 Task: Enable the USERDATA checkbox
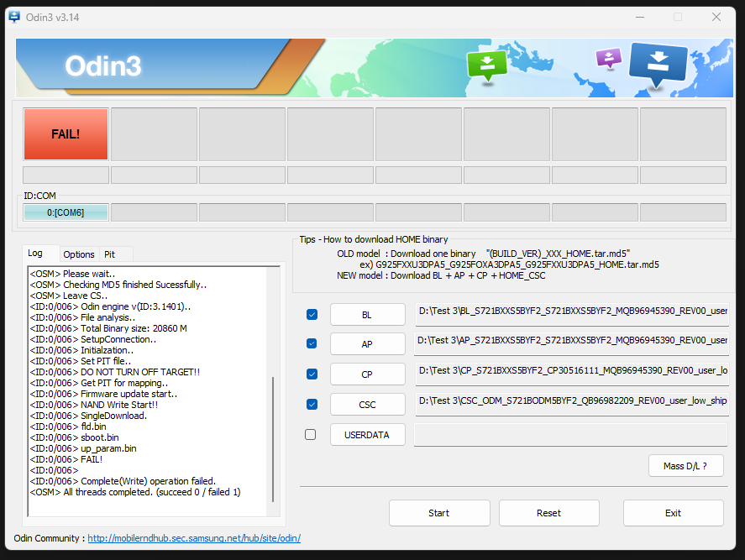point(311,434)
